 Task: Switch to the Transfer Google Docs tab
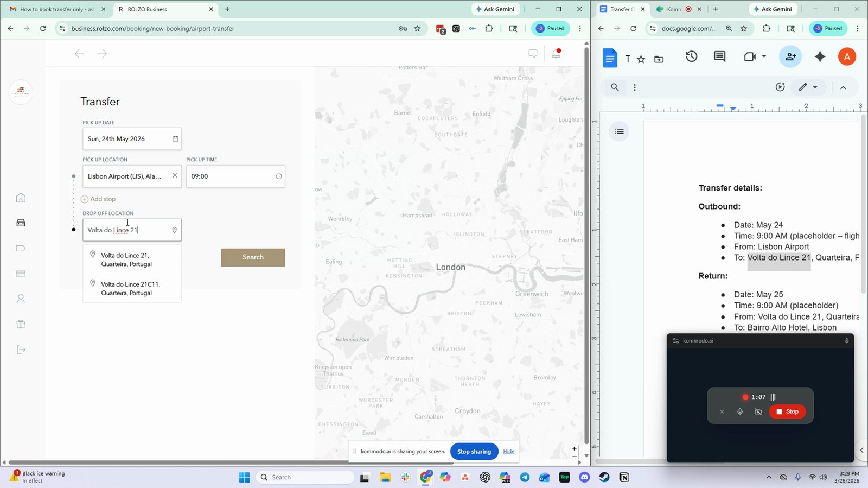pos(622,9)
